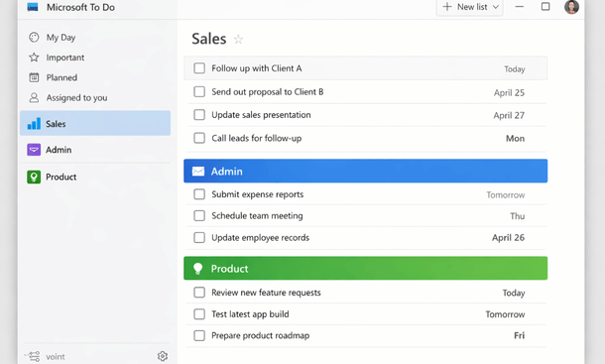Screen dimensions: 605x364
Task: Click the green Product section header
Action: tap(365, 268)
